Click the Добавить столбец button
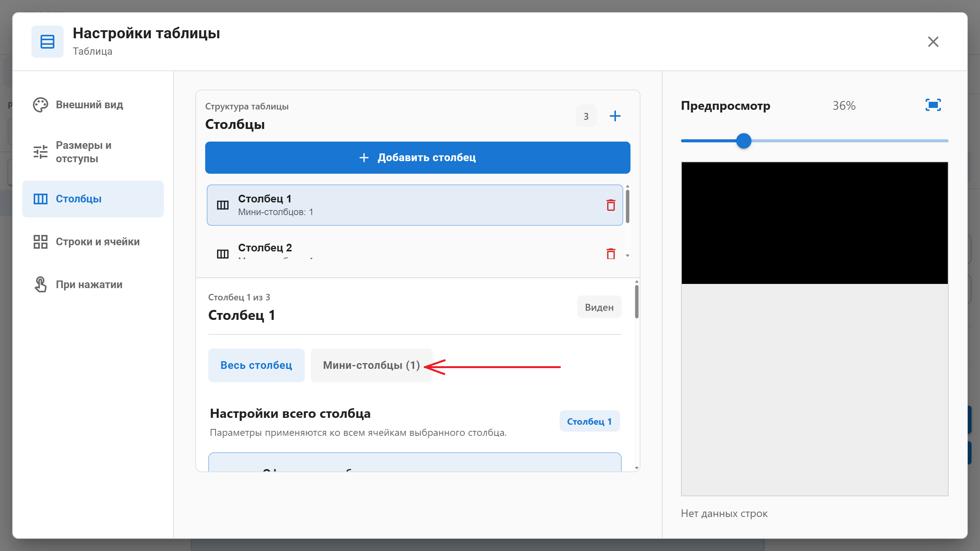 click(418, 158)
